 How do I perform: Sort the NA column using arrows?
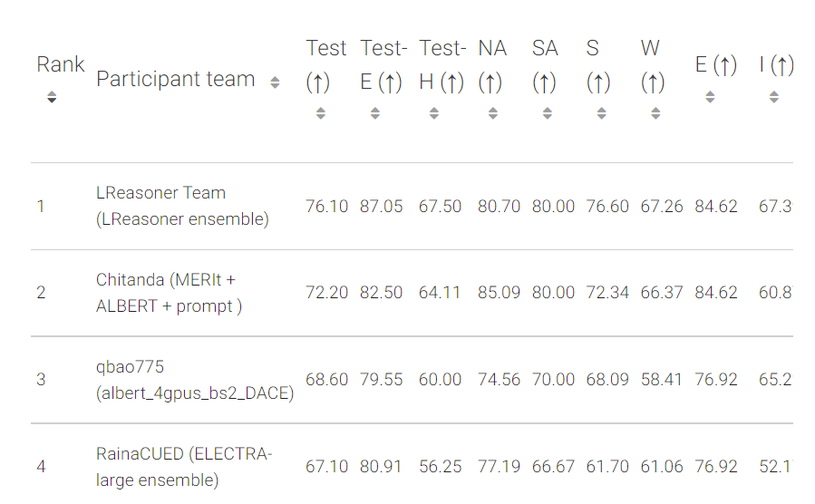point(493,113)
